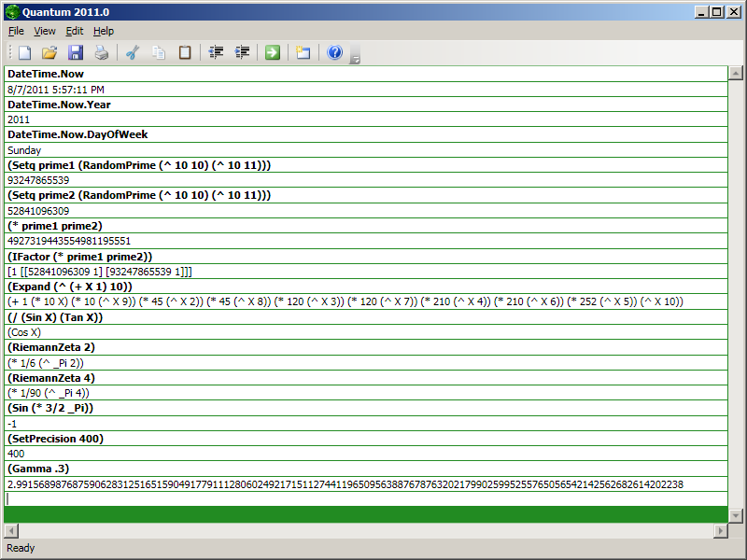Image resolution: width=747 pixels, height=560 pixels.
Task: Click the Print toolbar icon
Action: click(x=101, y=52)
